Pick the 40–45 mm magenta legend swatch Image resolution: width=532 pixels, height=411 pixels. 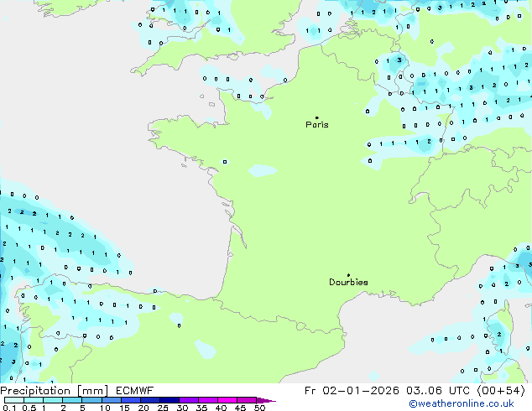(227, 400)
